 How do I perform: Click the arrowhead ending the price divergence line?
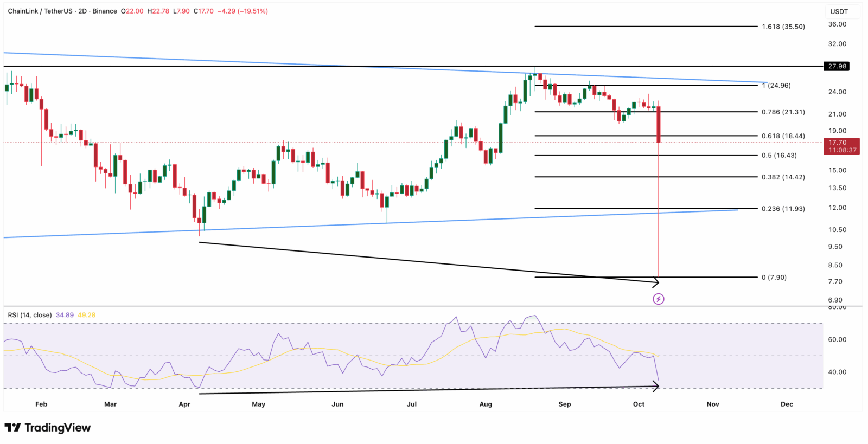coord(656,282)
